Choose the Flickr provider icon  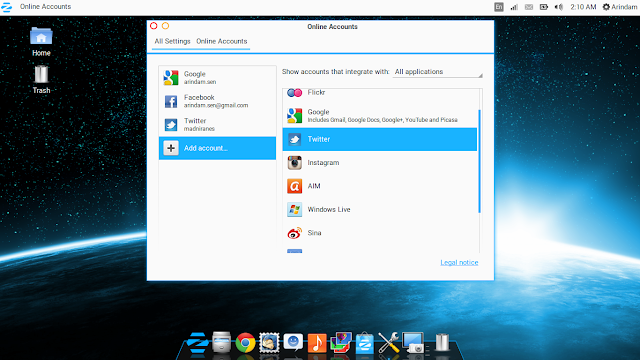pos(294,93)
